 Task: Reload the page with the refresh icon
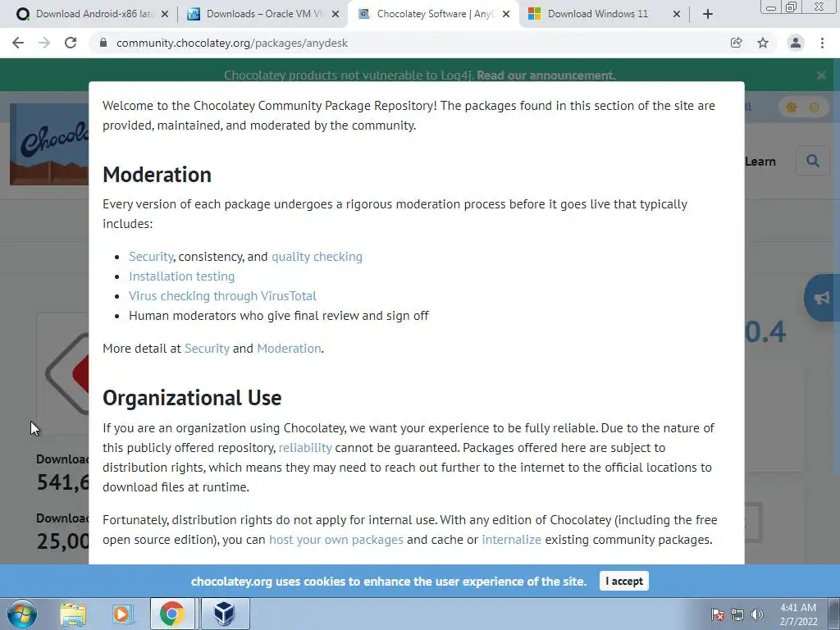(x=71, y=43)
